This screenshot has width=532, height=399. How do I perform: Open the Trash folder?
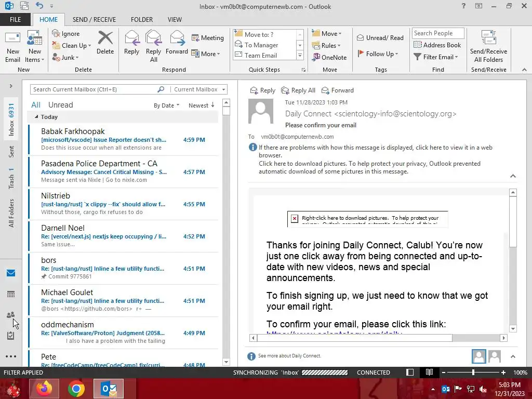(x=11, y=178)
